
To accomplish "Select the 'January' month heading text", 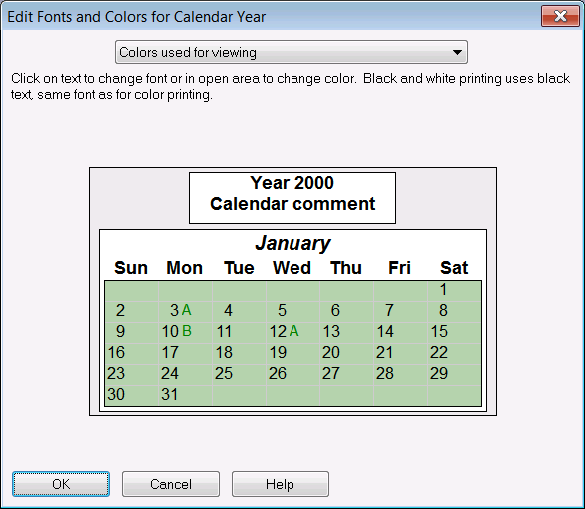I will (293, 243).
